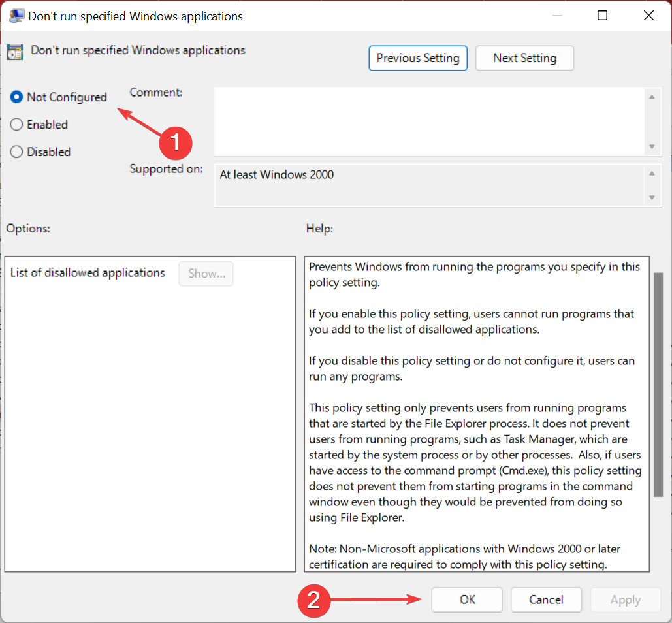Click help note starting 'Note: Non-Microsoft applications'
The image size is (672, 623).
464,556
